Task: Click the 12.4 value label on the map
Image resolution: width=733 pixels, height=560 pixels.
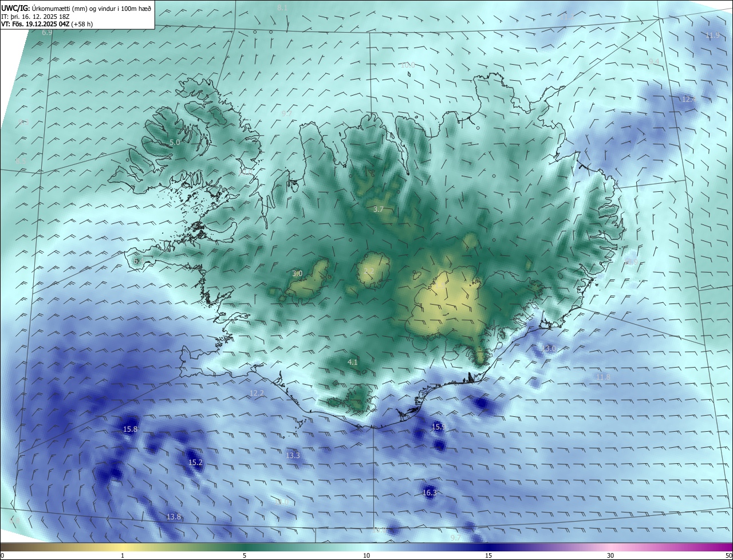Action: (x=689, y=99)
